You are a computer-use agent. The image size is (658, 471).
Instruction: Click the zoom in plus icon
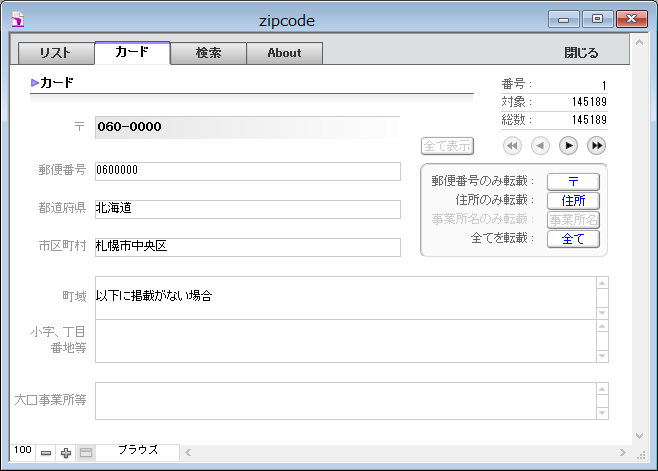pyautogui.click(x=66, y=453)
